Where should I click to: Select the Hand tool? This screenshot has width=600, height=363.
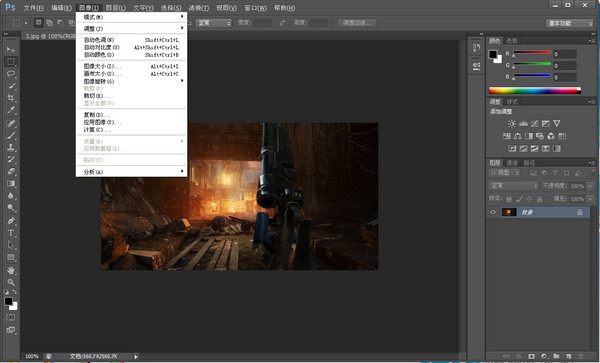click(11, 270)
